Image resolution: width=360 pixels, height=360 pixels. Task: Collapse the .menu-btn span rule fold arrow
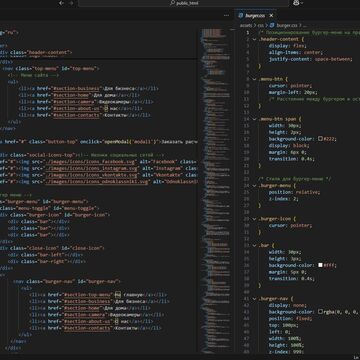[254, 119]
